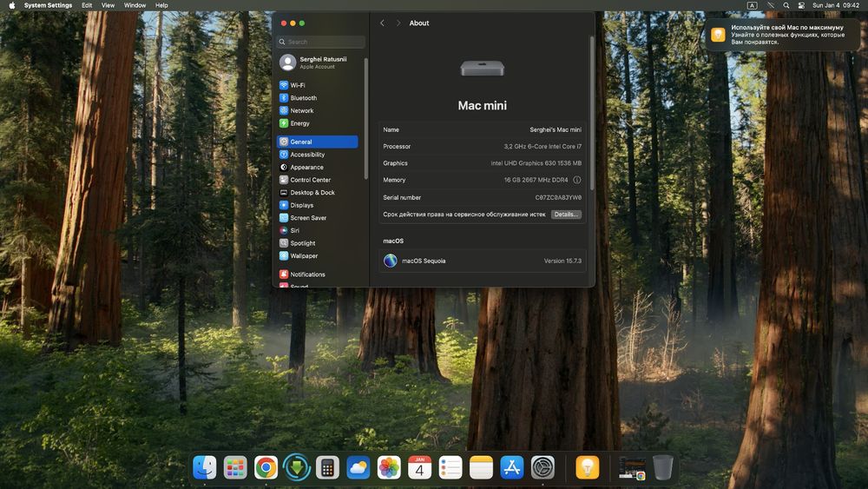
Task: Click the graphics value "Intel UHD Graphics 630 1536 MB"
Action: coord(536,163)
